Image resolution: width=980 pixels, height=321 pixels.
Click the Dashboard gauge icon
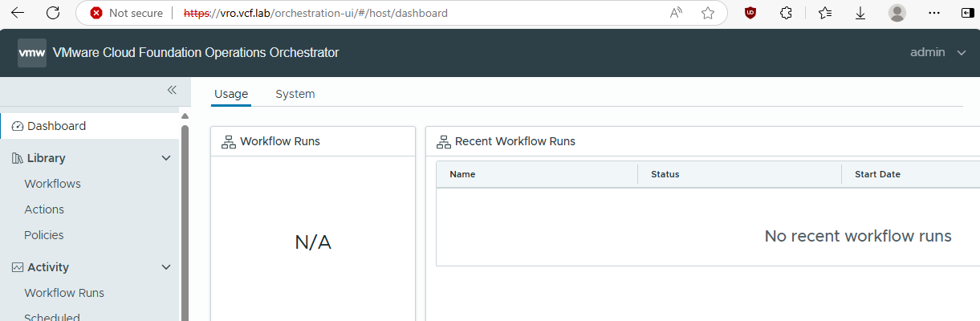click(x=18, y=126)
